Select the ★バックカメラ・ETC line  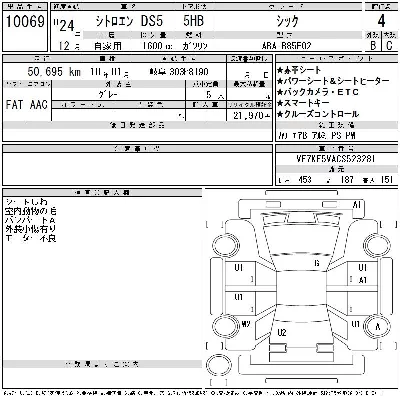pyautogui.click(x=318, y=92)
